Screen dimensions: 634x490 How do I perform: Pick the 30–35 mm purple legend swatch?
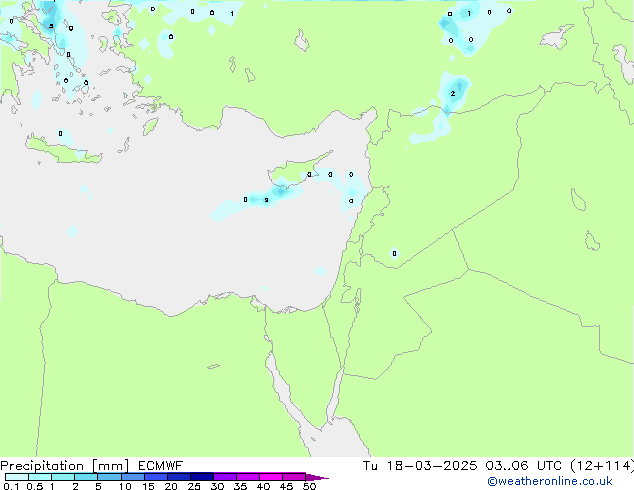click(225, 477)
